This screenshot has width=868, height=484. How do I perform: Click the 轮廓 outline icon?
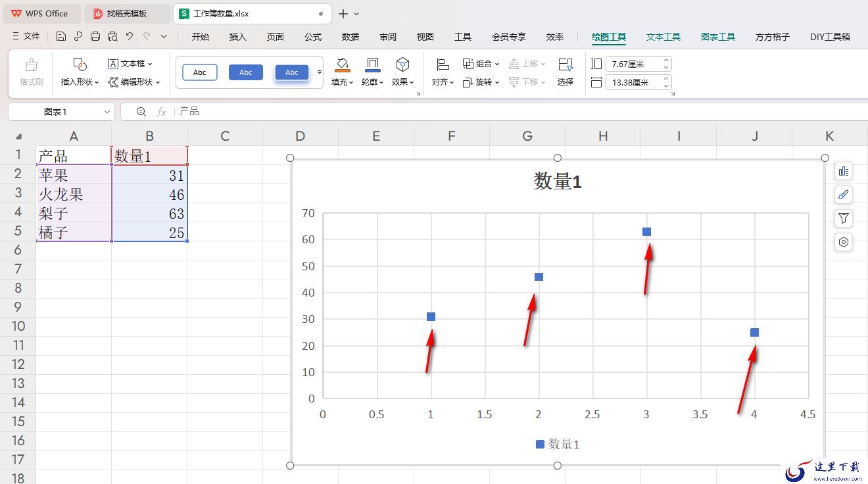tap(373, 64)
